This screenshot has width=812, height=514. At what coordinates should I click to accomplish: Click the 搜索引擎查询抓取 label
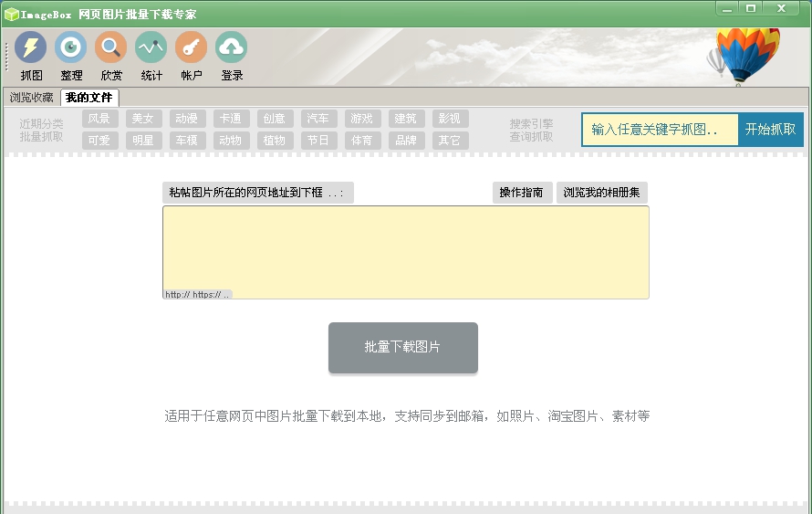pos(531,130)
